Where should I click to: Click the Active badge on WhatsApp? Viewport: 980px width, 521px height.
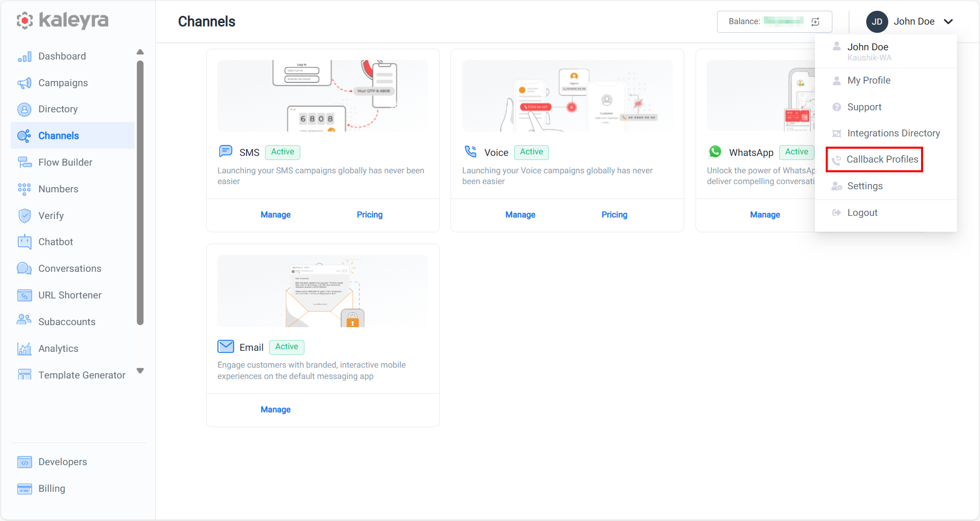[x=797, y=152]
